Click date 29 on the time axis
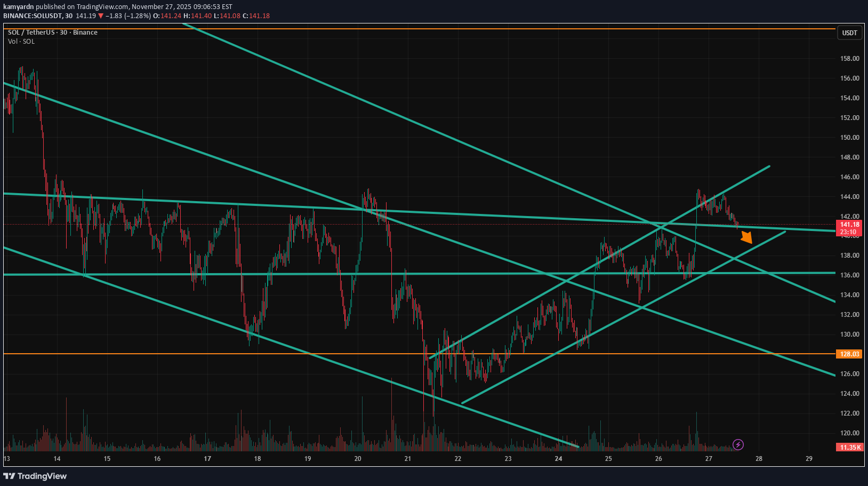Viewport: 868px width, 486px height. (x=809, y=459)
